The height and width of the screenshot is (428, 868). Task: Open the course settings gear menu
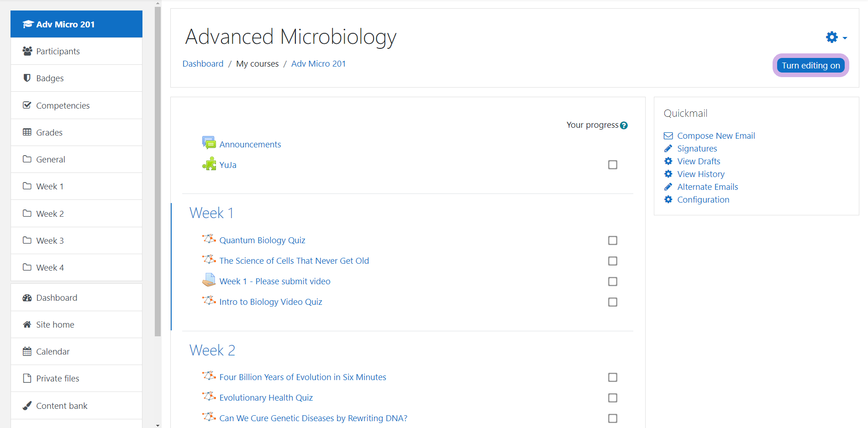[836, 37]
